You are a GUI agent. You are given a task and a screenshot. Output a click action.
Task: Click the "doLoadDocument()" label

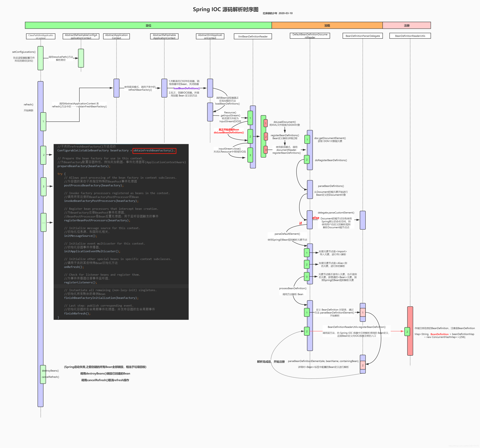click(284, 122)
